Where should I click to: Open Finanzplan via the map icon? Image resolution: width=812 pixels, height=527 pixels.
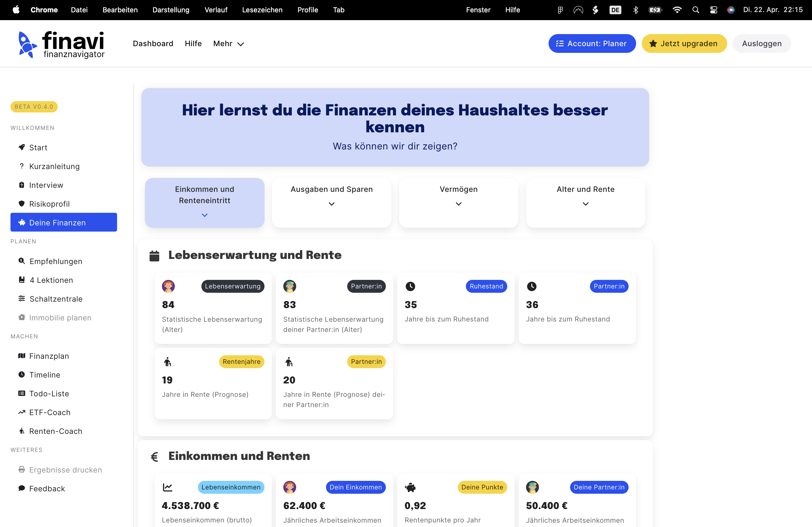(x=21, y=356)
